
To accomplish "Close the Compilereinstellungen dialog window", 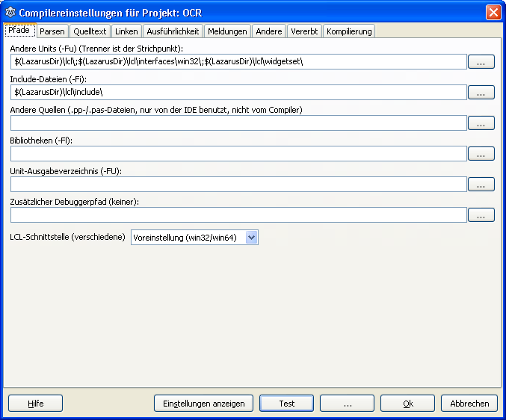I will pos(493,13).
